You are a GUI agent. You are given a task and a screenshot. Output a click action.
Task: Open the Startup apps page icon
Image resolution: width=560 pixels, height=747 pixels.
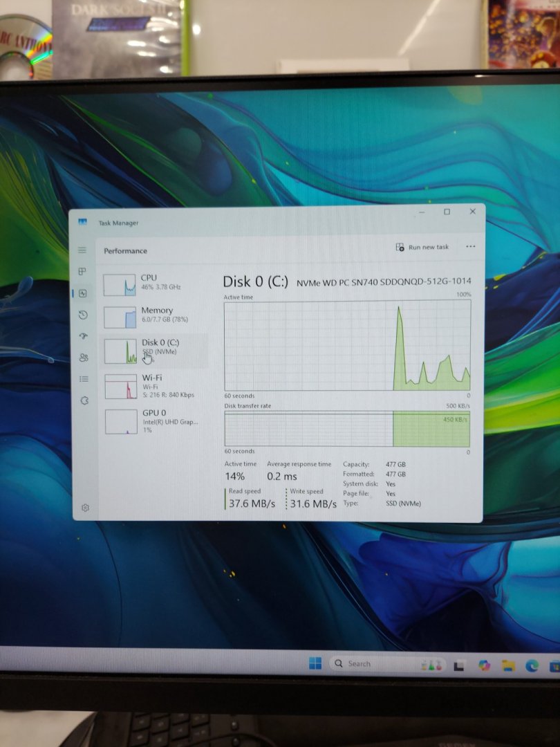coord(84,336)
